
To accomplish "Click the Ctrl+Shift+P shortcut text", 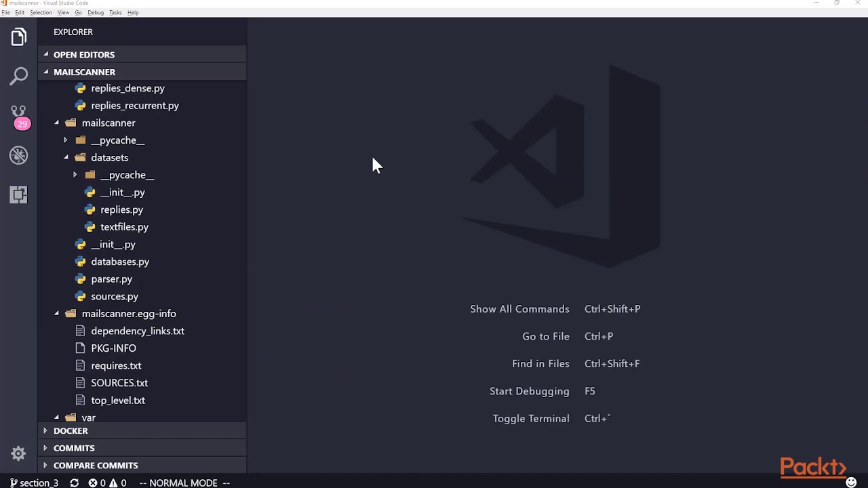I will coord(612,309).
